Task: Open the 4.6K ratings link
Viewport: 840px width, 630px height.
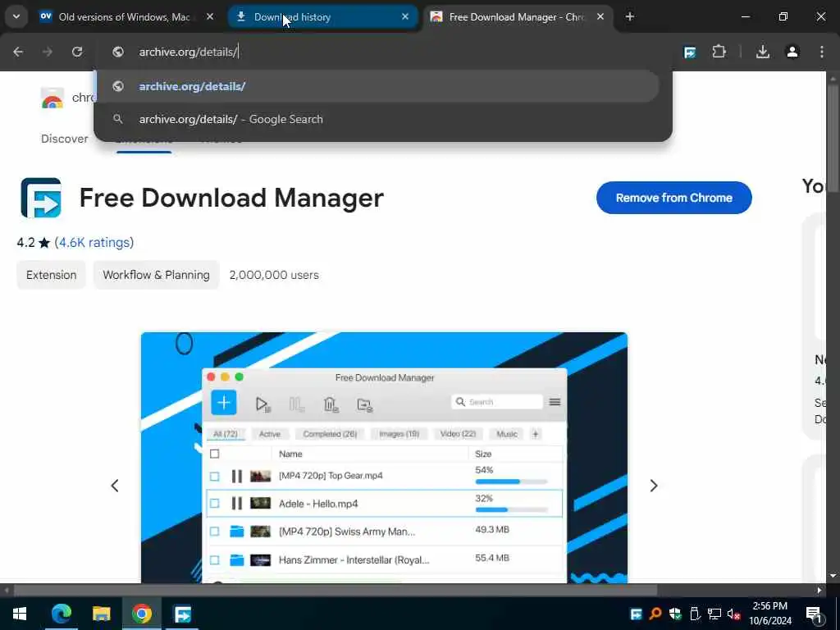Action: (94, 242)
